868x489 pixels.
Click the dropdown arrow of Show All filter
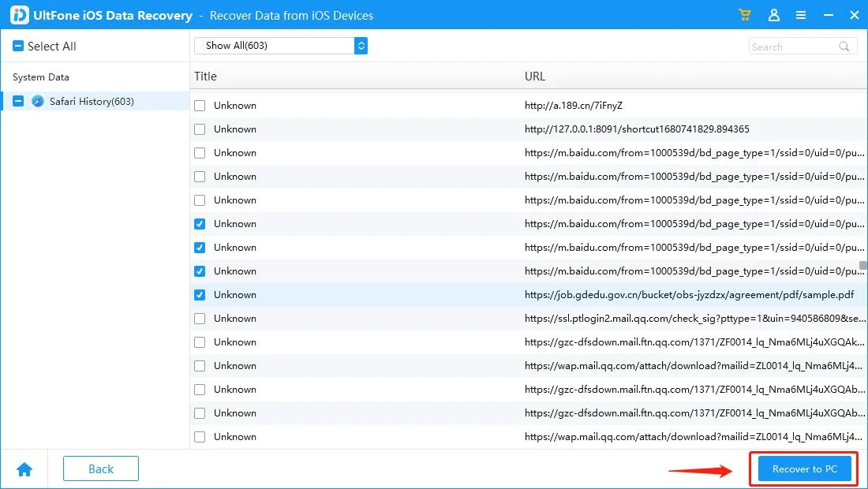pyautogui.click(x=361, y=46)
